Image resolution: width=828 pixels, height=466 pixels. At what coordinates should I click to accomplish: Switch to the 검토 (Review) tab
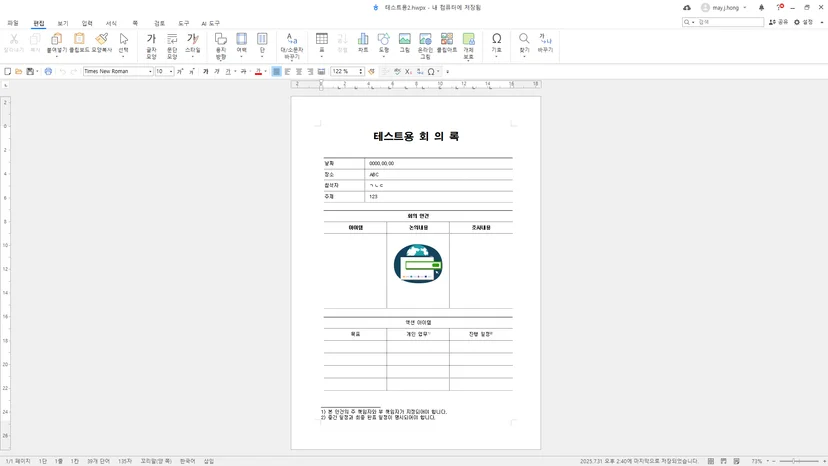(x=159, y=23)
